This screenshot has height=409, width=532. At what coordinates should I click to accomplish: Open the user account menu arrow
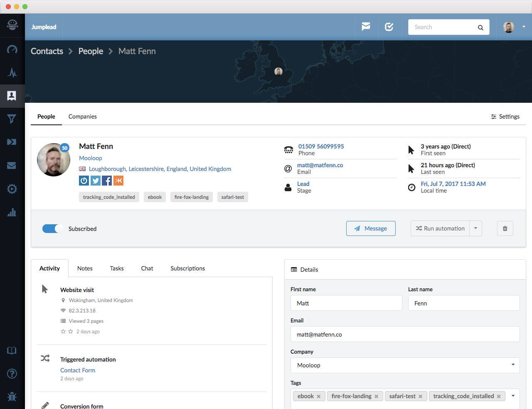524,27
